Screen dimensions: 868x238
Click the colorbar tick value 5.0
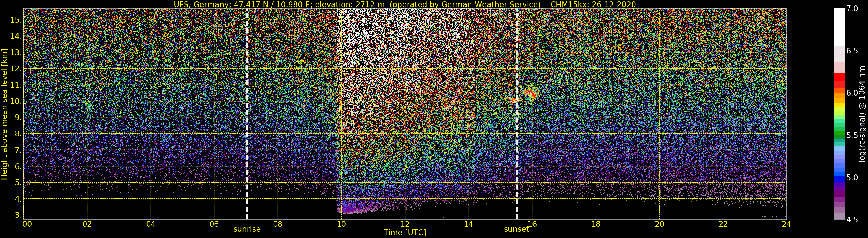tap(852, 177)
